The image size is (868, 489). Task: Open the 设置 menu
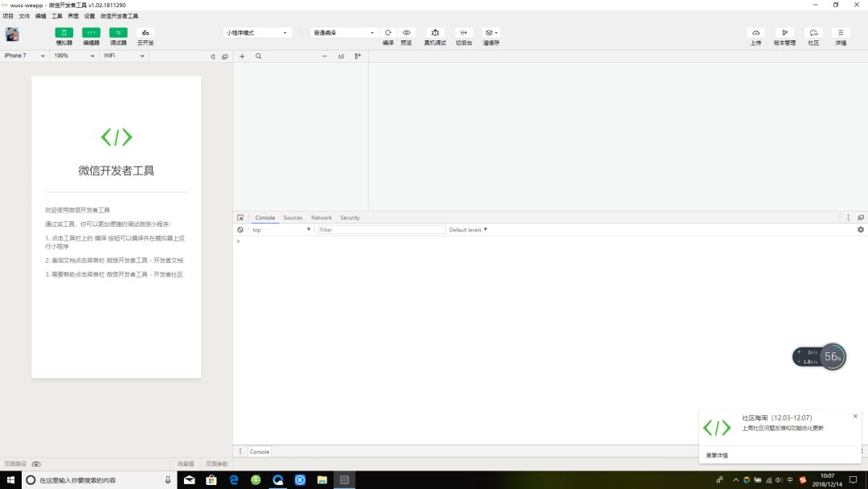click(x=90, y=16)
